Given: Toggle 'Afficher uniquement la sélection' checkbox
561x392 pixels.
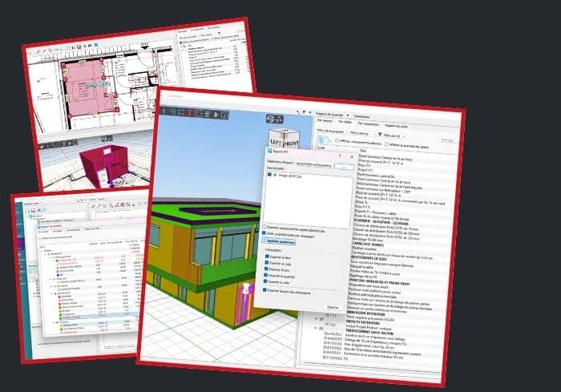Looking at the screenshot, I should point(337,141).
